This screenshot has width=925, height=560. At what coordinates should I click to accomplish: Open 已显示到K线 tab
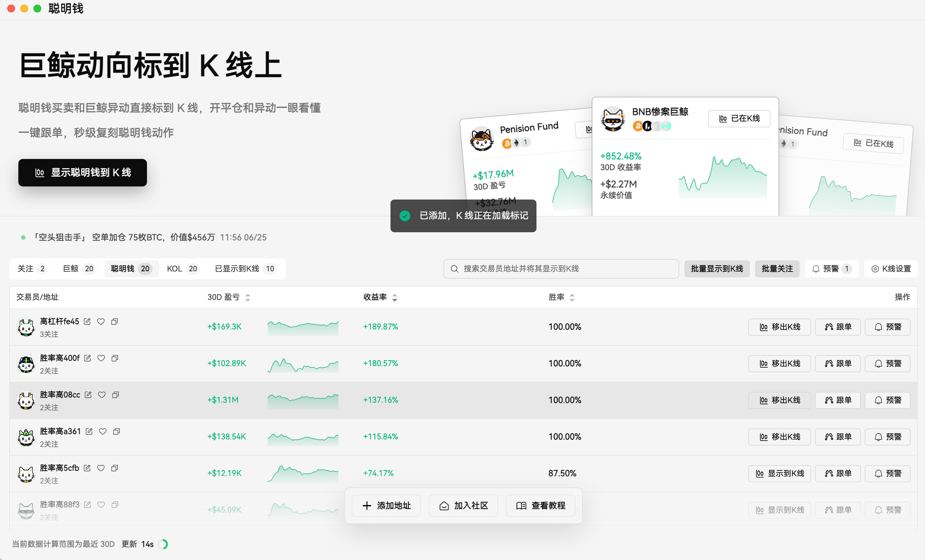(x=245, y=269)
